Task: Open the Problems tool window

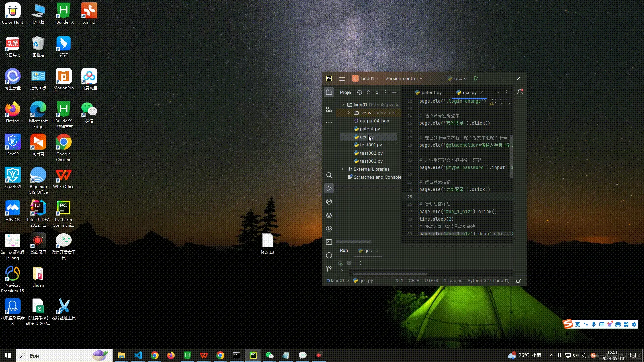Action: (329, 255)
